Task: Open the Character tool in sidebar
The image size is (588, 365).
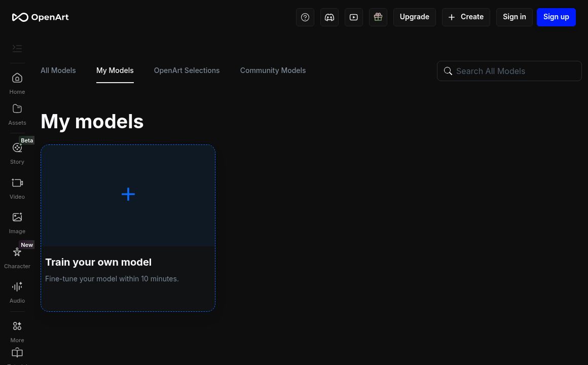Action: point(17,257)
